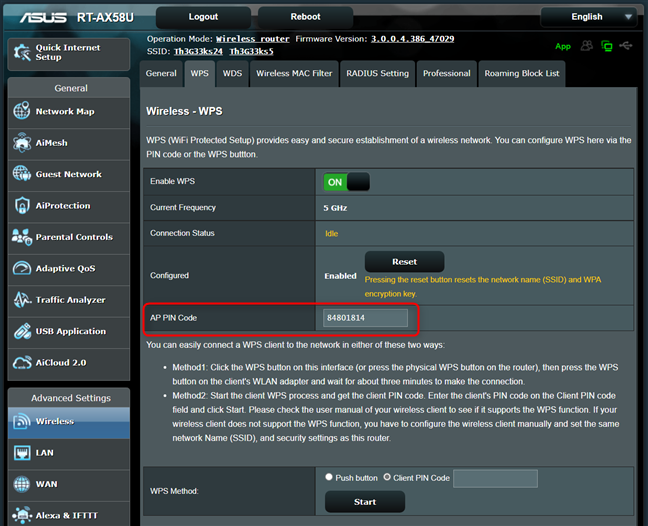648x526 pixels.
Task: Click the Wireless signal icon
Action: pos(21,421)
